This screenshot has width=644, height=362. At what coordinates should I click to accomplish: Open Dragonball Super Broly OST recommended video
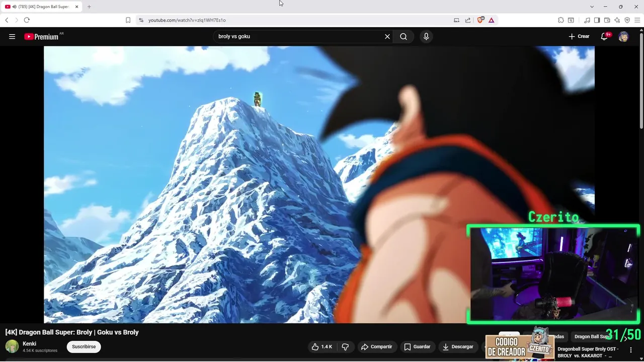588,352
